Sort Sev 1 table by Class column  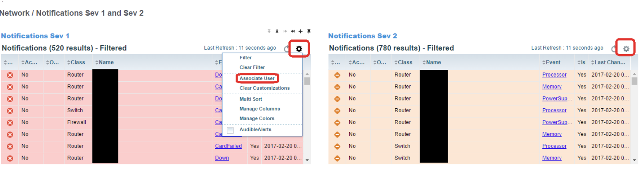coord(76,63)
